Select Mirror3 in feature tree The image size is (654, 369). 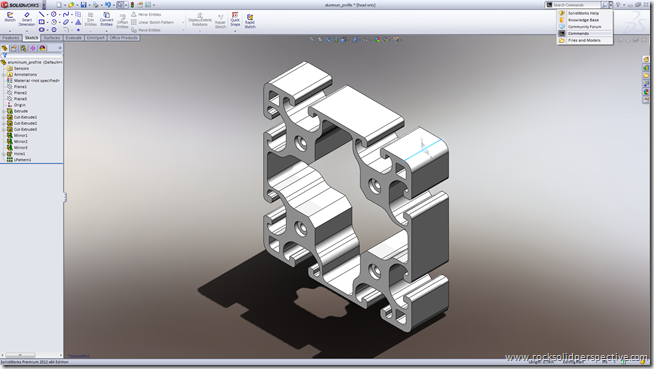18,148
